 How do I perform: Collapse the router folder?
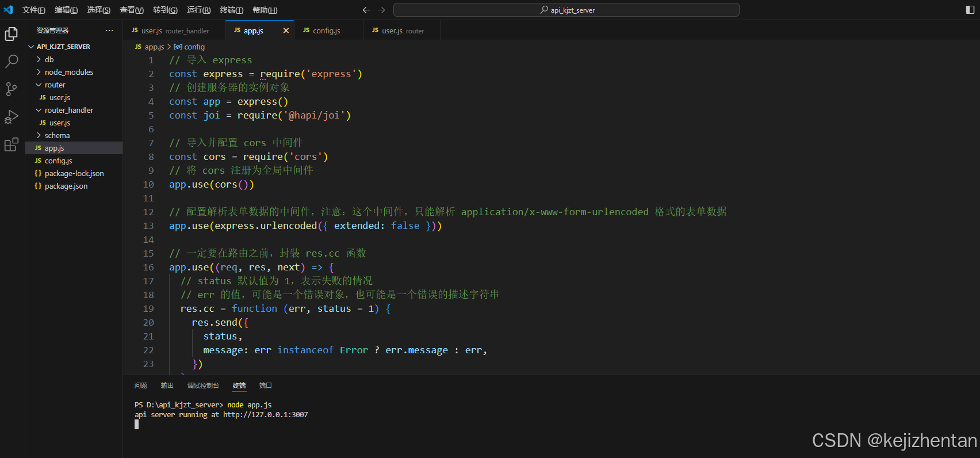39,85
